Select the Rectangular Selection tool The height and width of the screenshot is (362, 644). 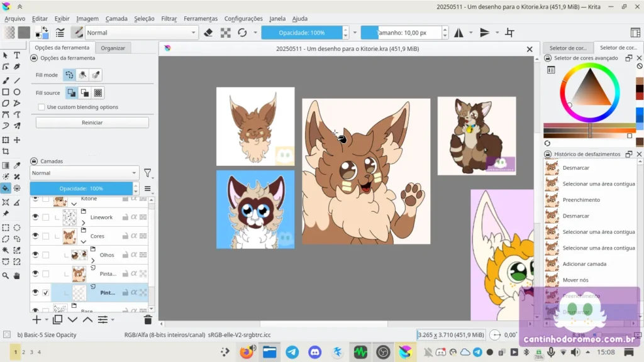6,228
